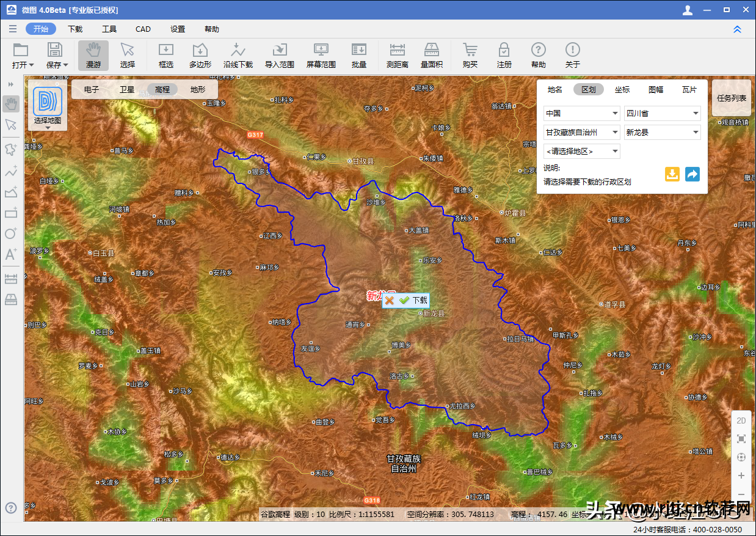
Task: Open the 导入范围 import range tool
Action: [280, 56]
